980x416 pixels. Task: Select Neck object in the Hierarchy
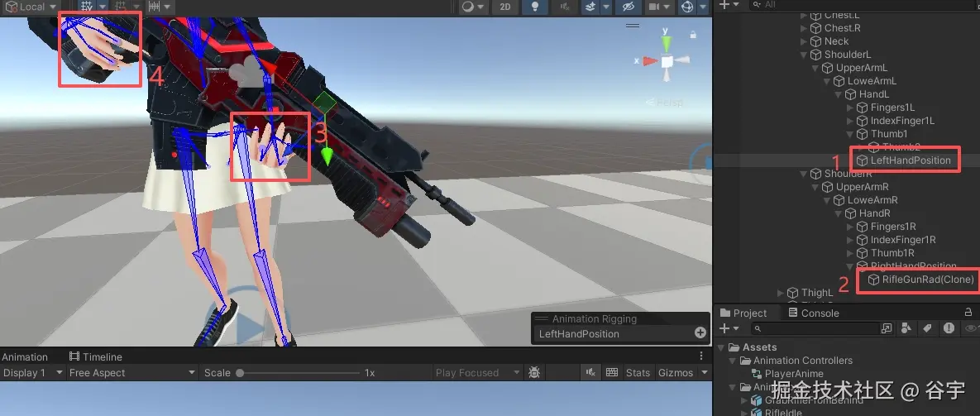coord(836,41)
